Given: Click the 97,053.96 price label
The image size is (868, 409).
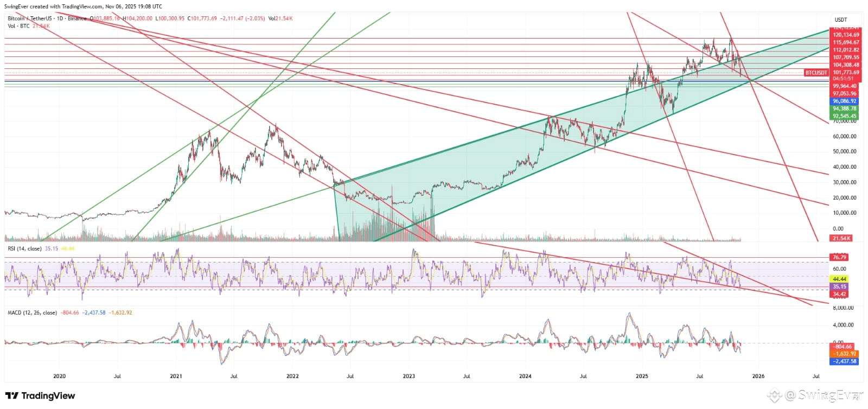Looking at the screenshot, I should [x=845, y=94].
